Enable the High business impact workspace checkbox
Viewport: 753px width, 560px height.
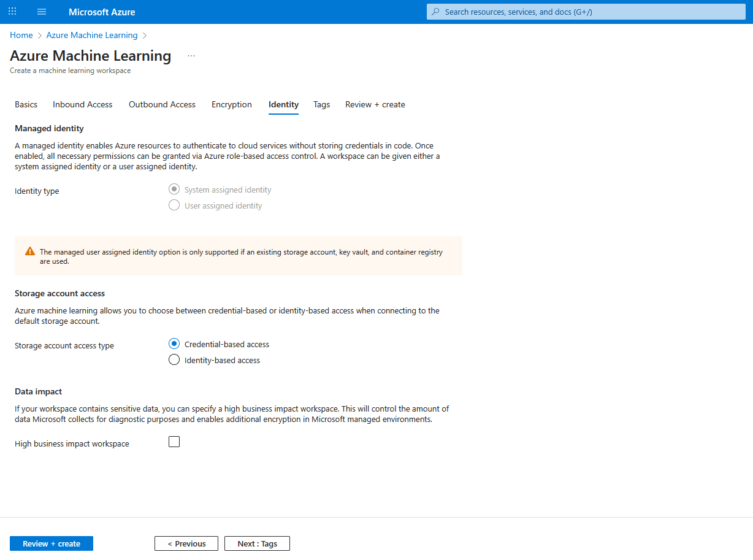pos(174,441)
